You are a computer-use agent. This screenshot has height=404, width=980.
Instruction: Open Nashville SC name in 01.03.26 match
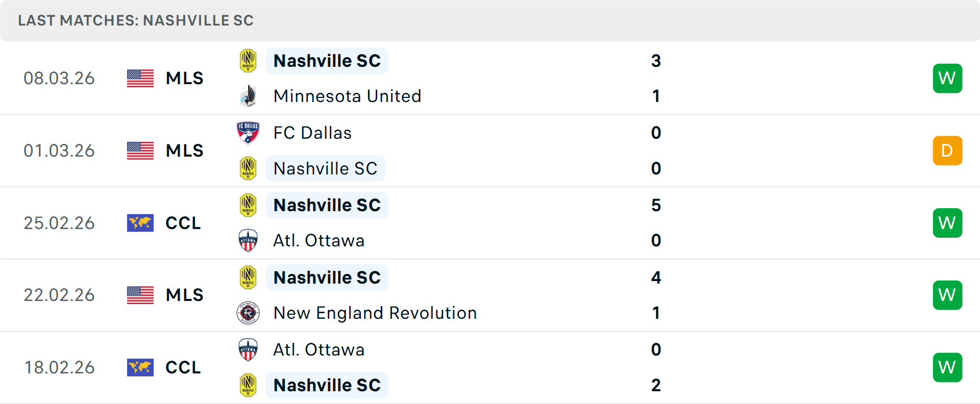[325, 168]
